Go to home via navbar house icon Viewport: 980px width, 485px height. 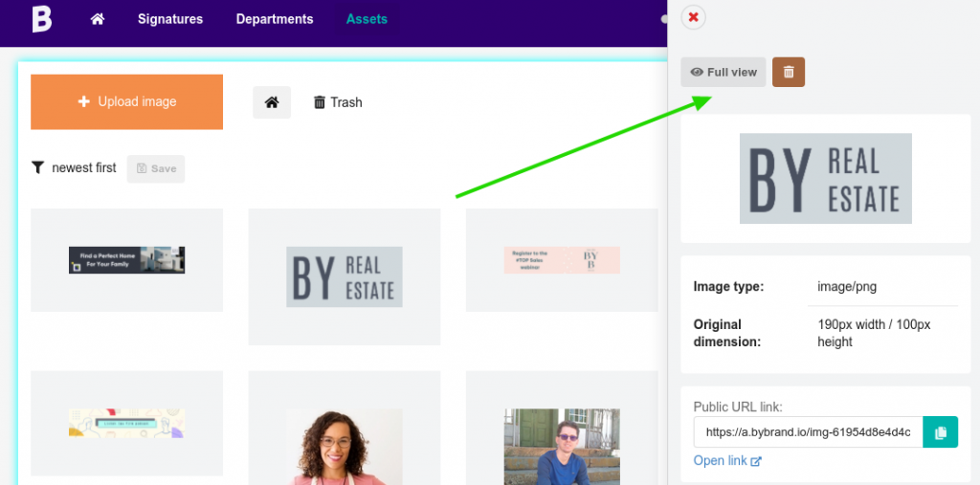coord(97,19)
